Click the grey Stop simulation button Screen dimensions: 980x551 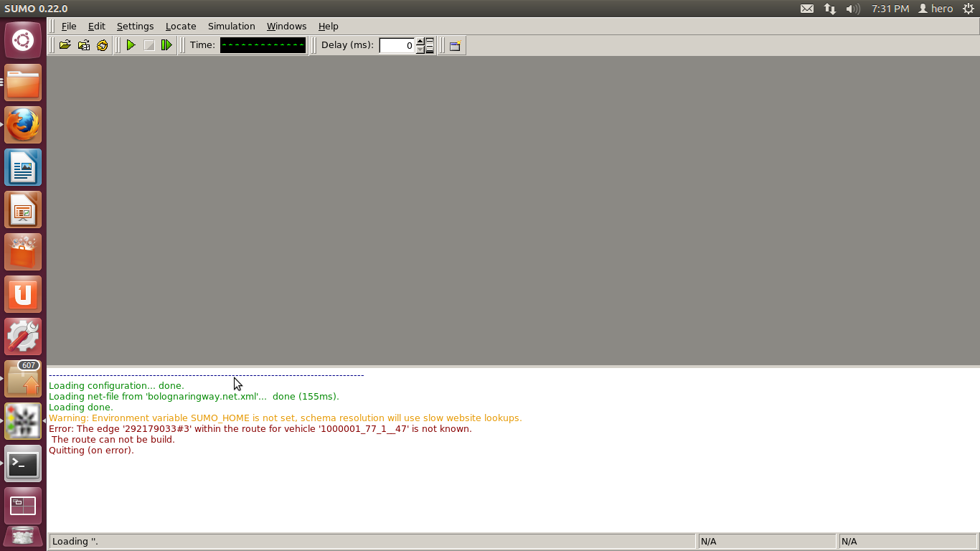point(149,45)
